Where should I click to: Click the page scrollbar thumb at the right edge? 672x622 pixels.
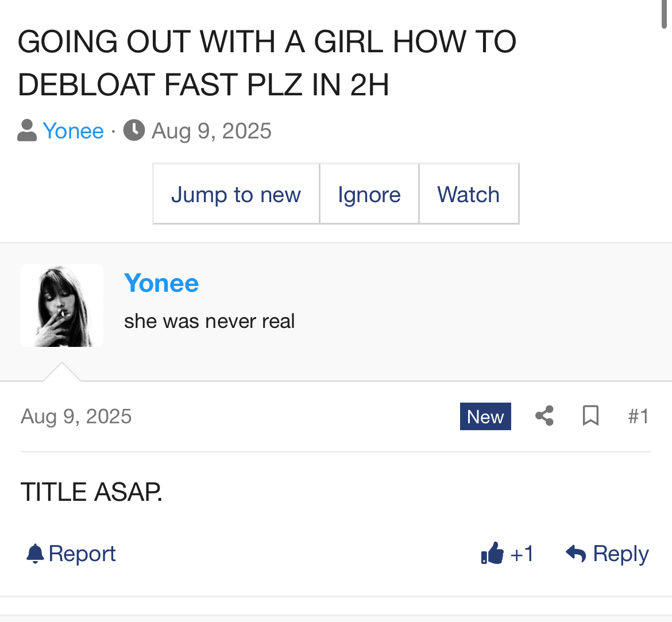click(665, 14)
